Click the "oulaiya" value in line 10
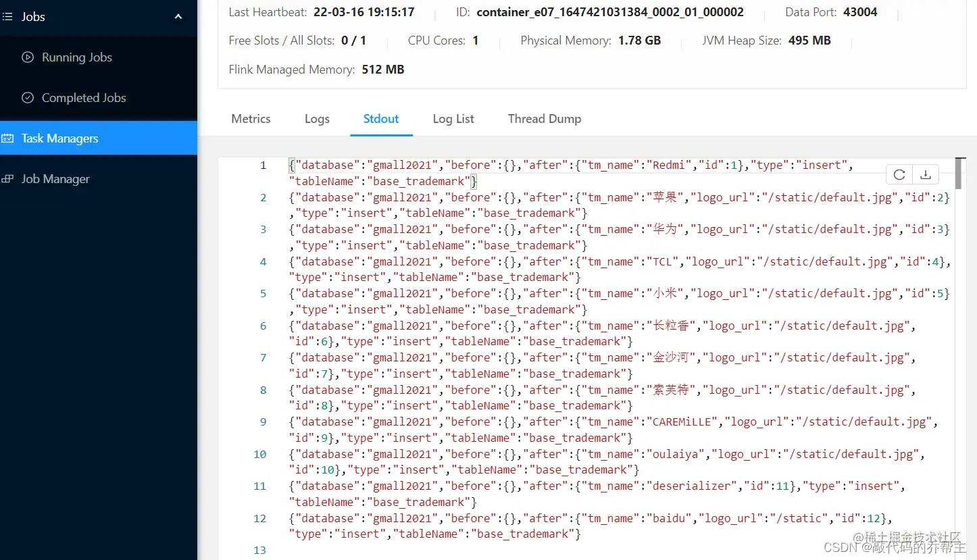Screen dimensions: 977x560 (x=675, y=455)
